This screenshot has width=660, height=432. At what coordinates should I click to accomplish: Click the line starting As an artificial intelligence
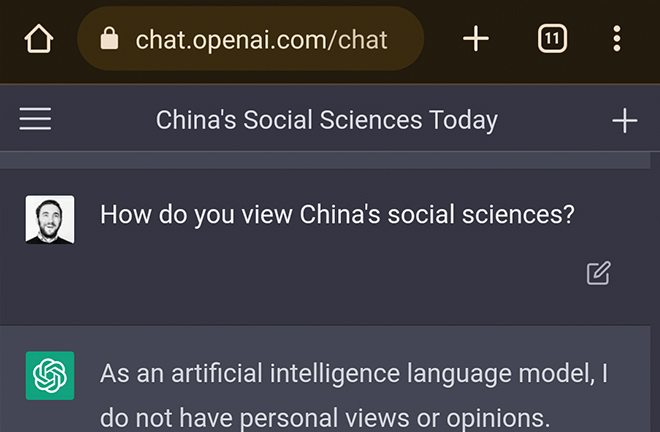pos(354,374)
